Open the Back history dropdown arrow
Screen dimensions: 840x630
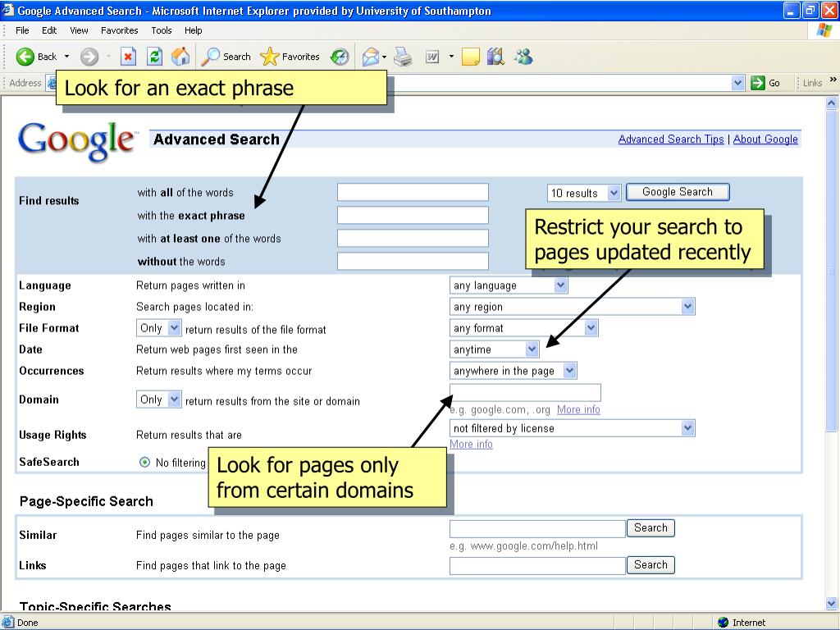click(66, 57)
